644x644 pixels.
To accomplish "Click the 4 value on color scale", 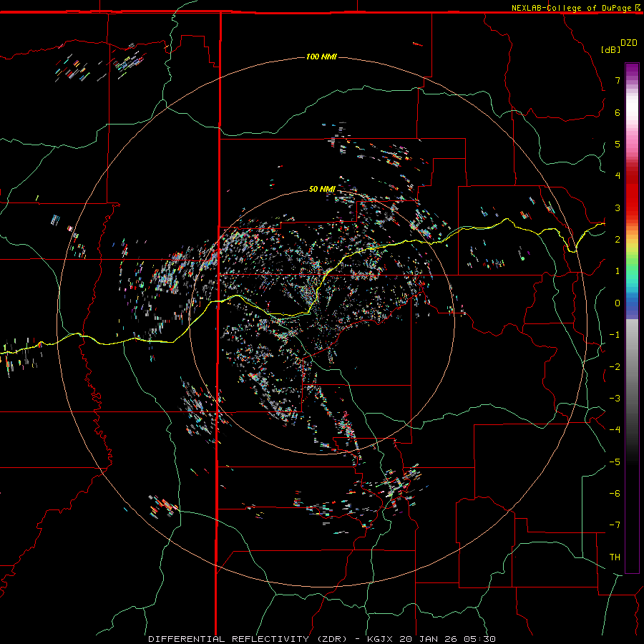I will pos(618,175).
